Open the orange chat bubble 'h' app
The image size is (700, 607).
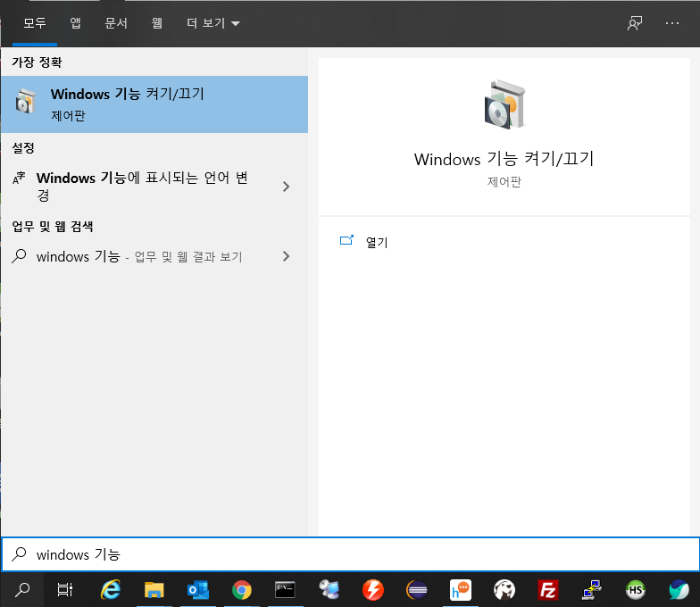(x=461, y=589)
